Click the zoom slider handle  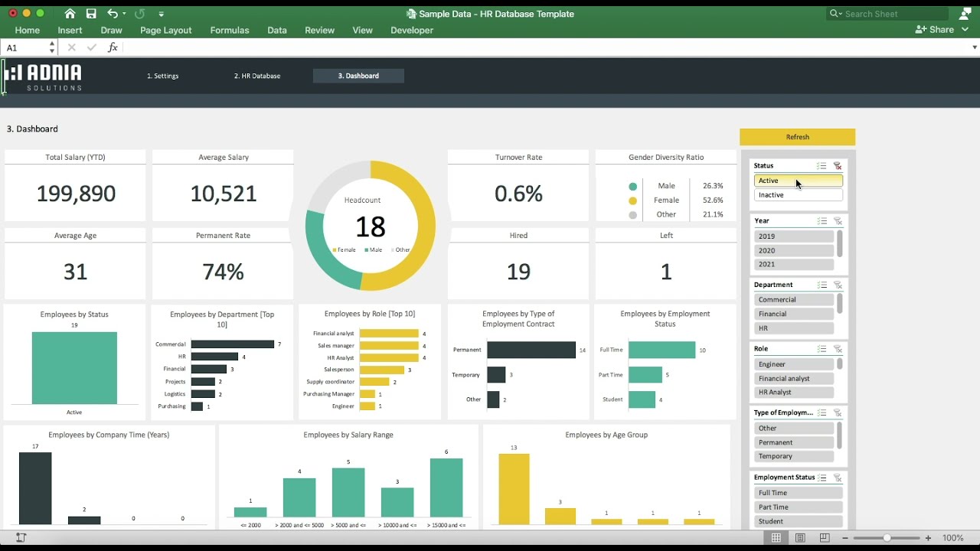887,538
